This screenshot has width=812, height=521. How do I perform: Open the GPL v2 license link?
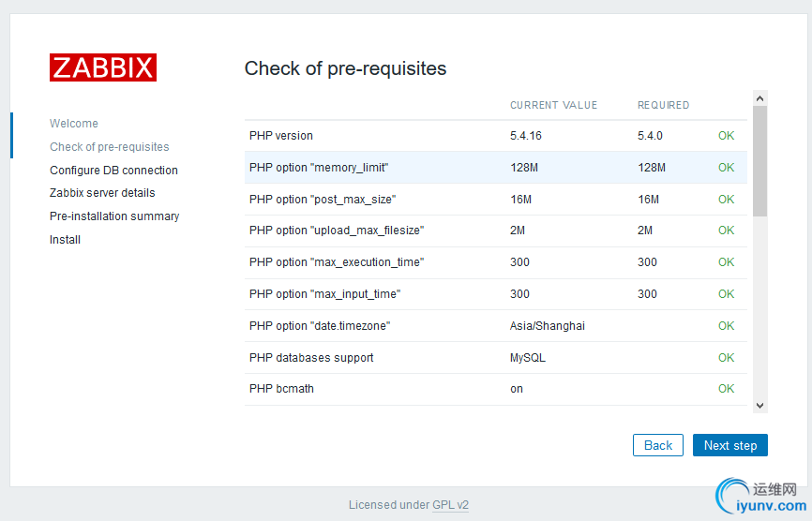(450, 505)
